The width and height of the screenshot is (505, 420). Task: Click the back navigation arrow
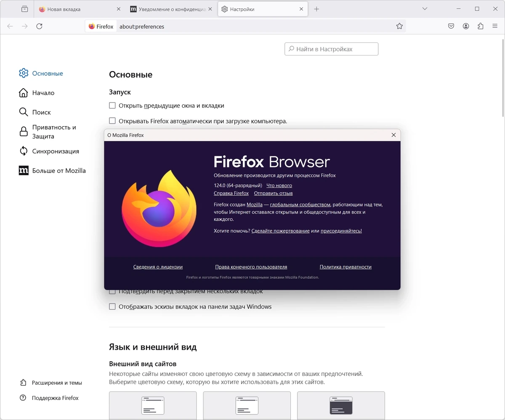coord(10,26)
